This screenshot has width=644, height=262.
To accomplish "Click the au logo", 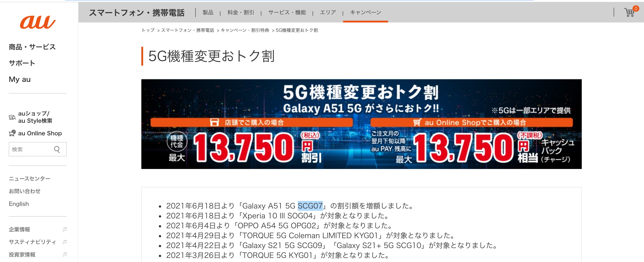I will [x=38, y=22].
